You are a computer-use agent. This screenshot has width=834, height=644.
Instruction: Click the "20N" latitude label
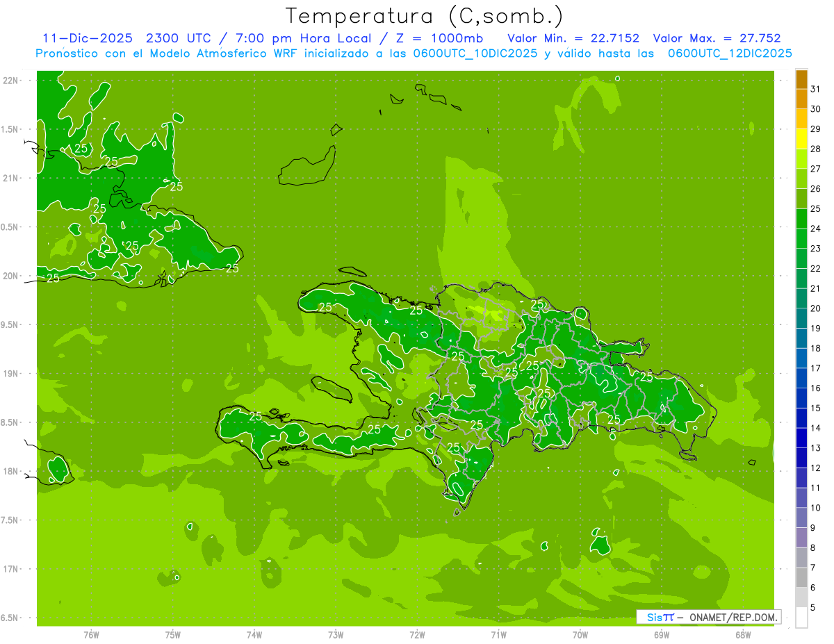[x=11, y=276]
